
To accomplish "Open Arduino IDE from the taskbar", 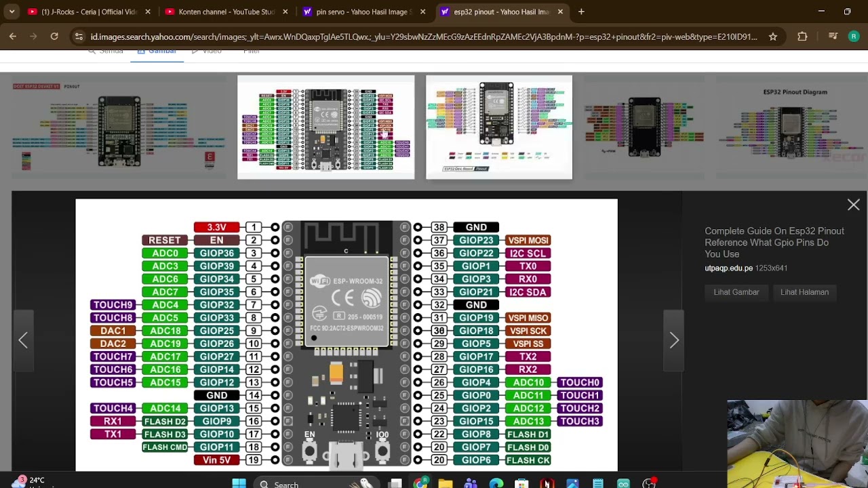I will (x=623, y=484).
